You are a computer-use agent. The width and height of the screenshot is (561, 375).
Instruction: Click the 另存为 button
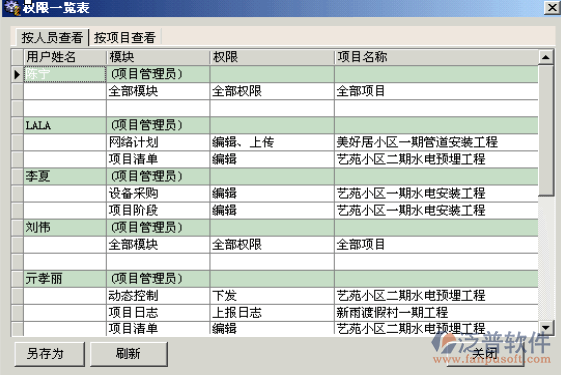49,354
